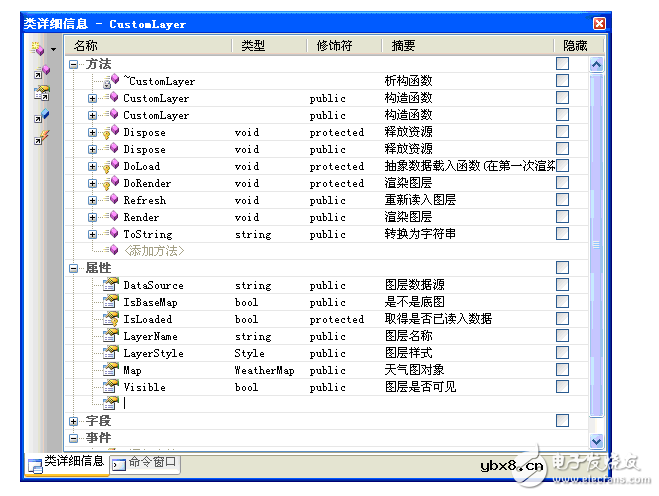Collapse the 属性 group
659x496 pixels.
click(74, 268)
